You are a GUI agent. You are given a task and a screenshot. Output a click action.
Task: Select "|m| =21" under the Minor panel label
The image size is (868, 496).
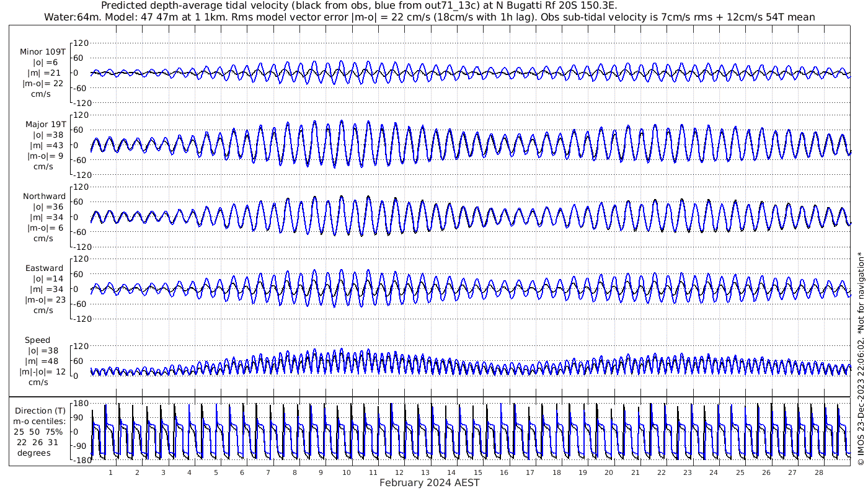tap(45, 73)
